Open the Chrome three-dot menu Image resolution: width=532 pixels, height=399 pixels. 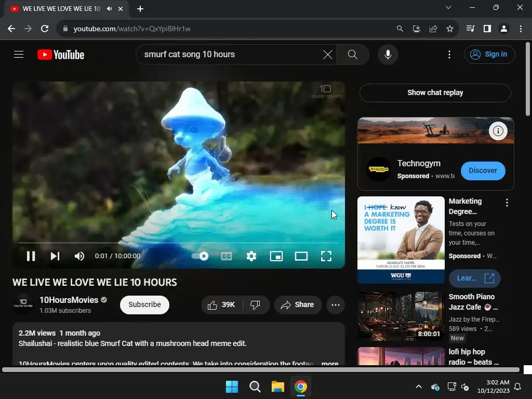[x=521, y=29]
